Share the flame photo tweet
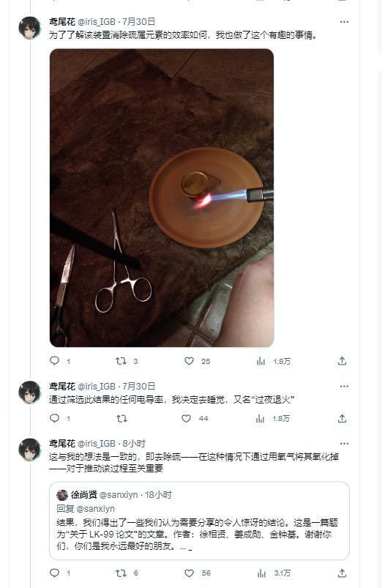382x588 pixels. tap(342, 361)
